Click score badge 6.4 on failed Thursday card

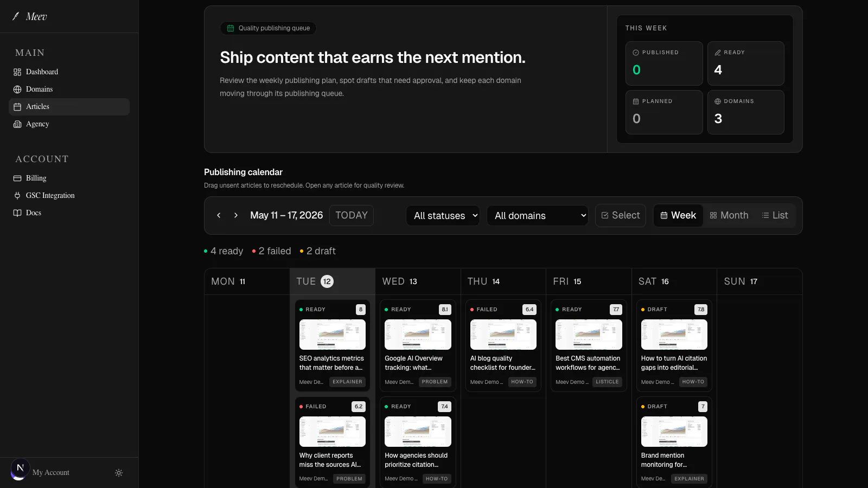click(x=529, y=310)
